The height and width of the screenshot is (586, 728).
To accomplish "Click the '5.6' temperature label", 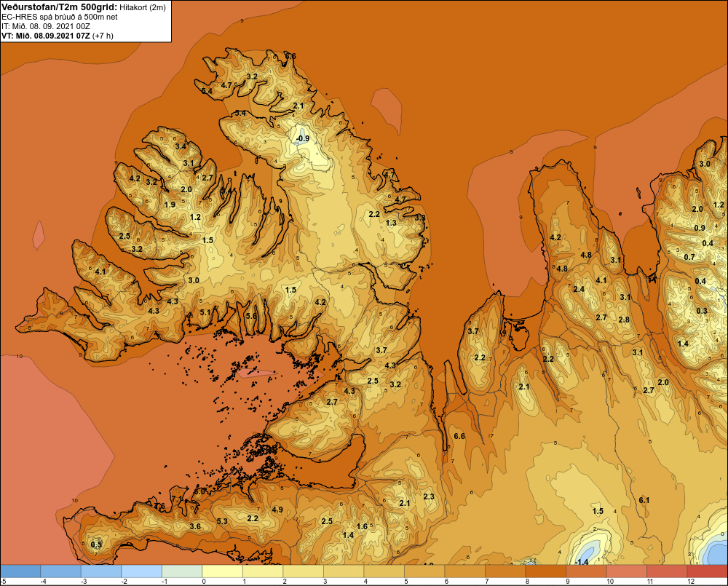I will tap(250, 316).
